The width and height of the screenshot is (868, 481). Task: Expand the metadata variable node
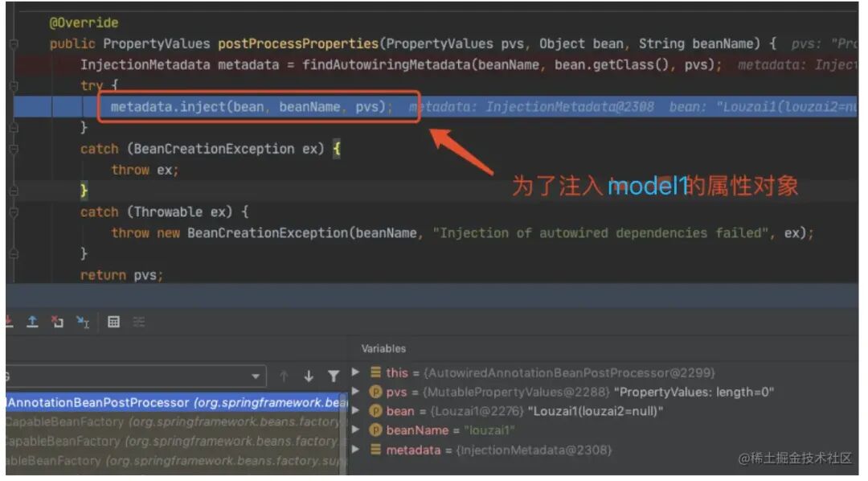[356, 449]
